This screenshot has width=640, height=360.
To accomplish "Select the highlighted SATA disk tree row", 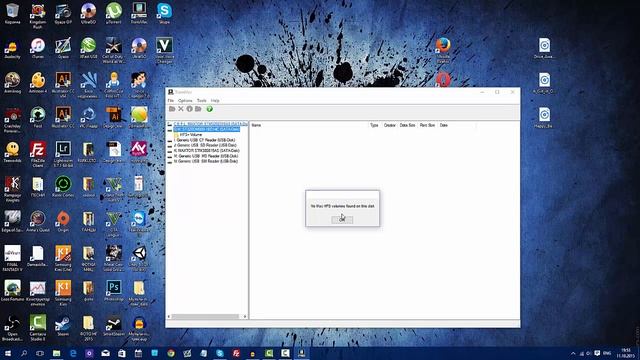I will (207, 129).
